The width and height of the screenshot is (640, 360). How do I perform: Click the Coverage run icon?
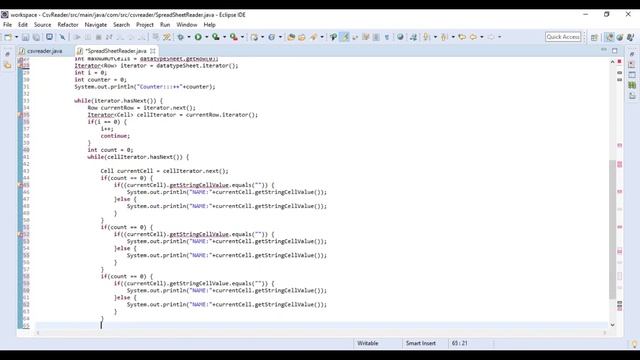coord(216,37)
